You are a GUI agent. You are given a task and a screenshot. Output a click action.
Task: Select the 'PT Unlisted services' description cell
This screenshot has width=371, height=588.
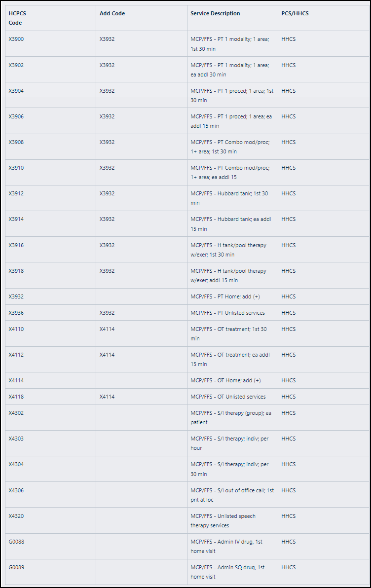pos(227,313)
